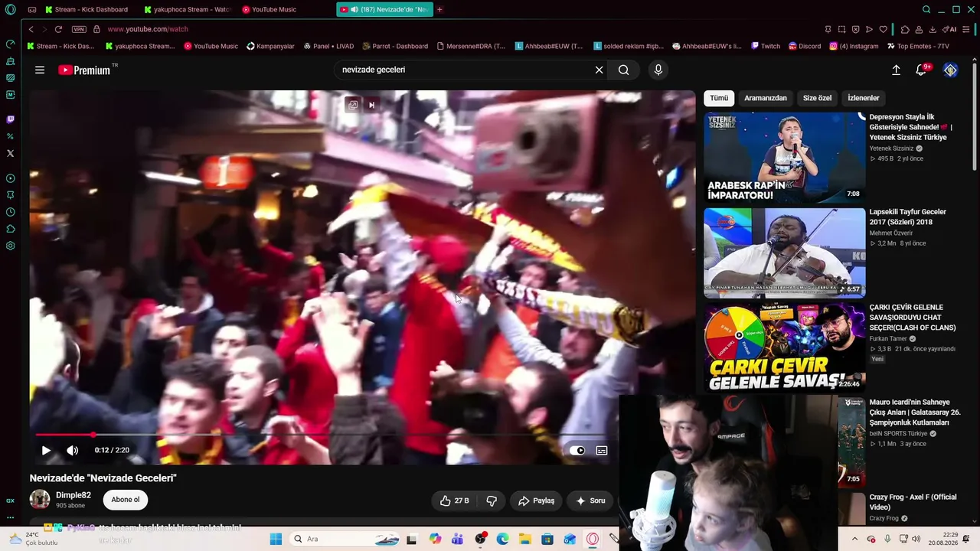Image resolution: width=980 pixels, height=551 pixels.
Task: Open the Windows Start menu
Action: pos(276,539)
